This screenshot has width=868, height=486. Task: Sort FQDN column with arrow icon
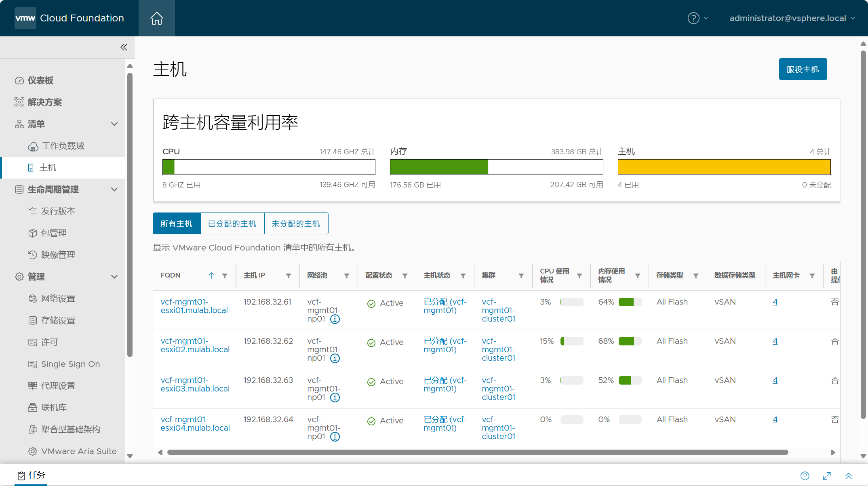click(x=211, y=276)
